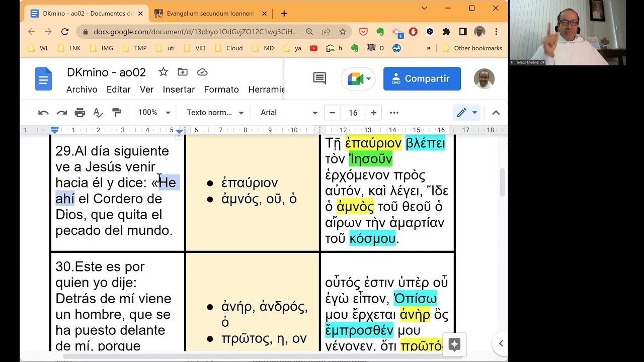Click the left indent marker on ruler
The height and width of the screenshot is (362, 644).
click(55, 131)
